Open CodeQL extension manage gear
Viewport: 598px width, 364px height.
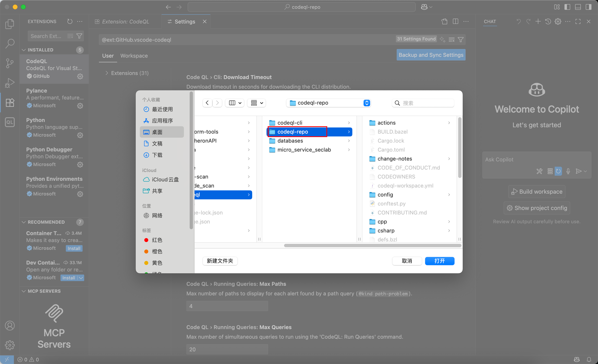(80, 76)
